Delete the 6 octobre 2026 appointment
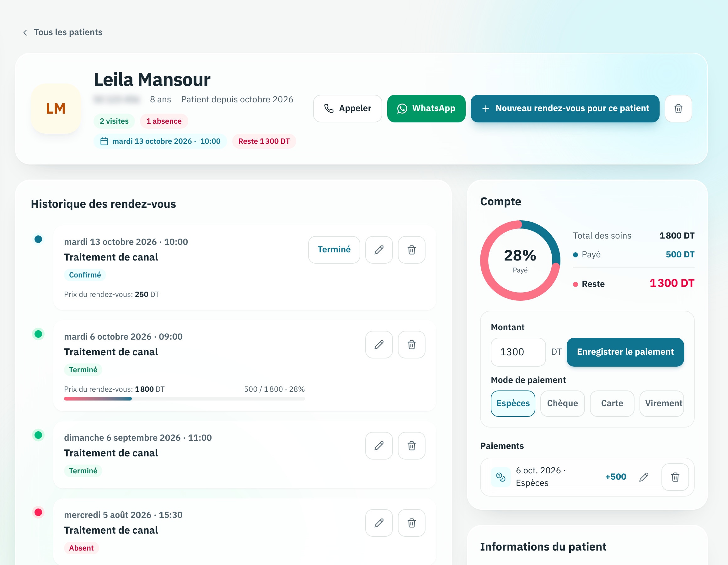This screenshot has width=728, height=565. (411, 344)
